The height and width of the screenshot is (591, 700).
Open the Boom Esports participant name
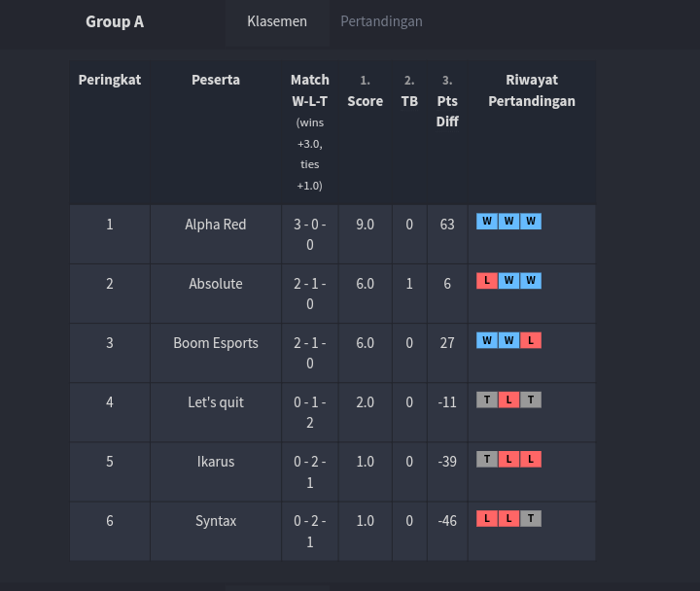(x=216, y=343)
